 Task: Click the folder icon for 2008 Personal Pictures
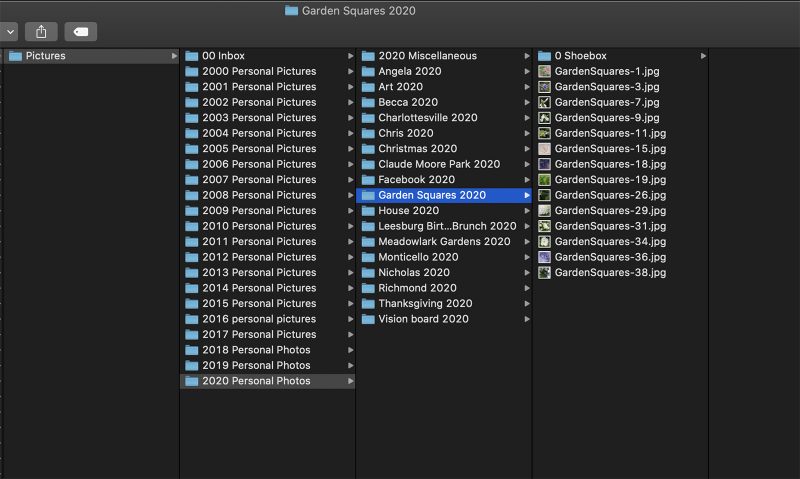pyautogui.click(x=191, y=195)
